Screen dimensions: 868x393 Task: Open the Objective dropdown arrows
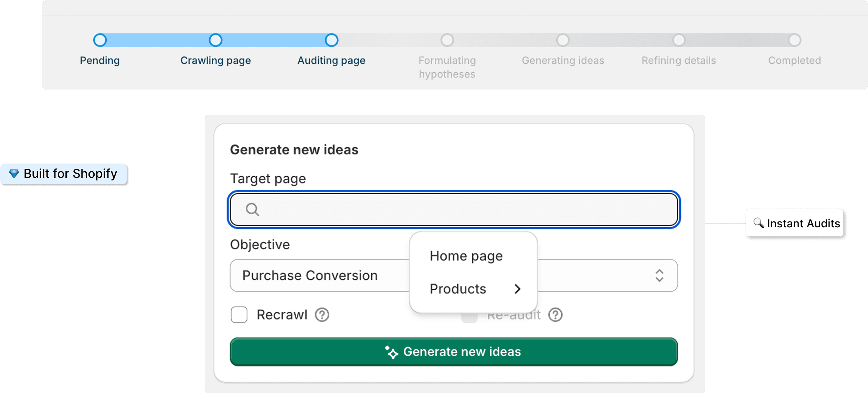pyautogui.click(x=659, y=276)
